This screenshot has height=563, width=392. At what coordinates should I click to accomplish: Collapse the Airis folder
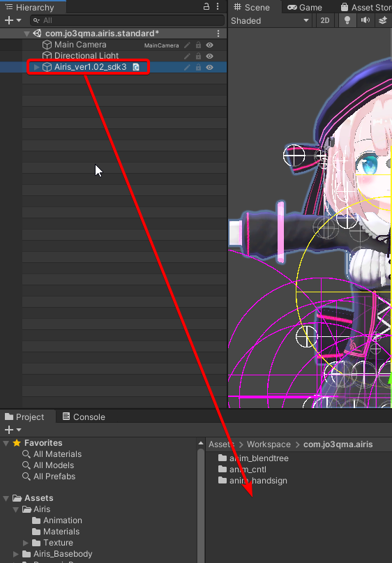[x=15, y=509]
